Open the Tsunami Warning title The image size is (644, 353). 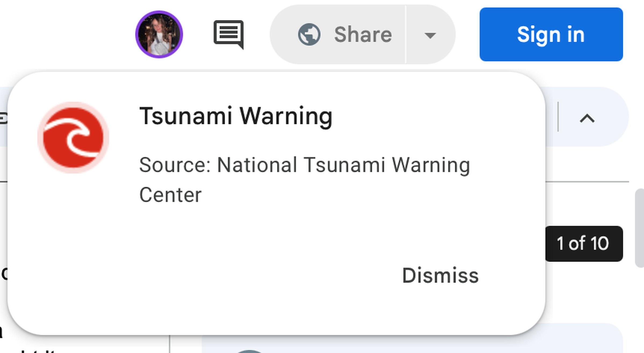point(236,116)
